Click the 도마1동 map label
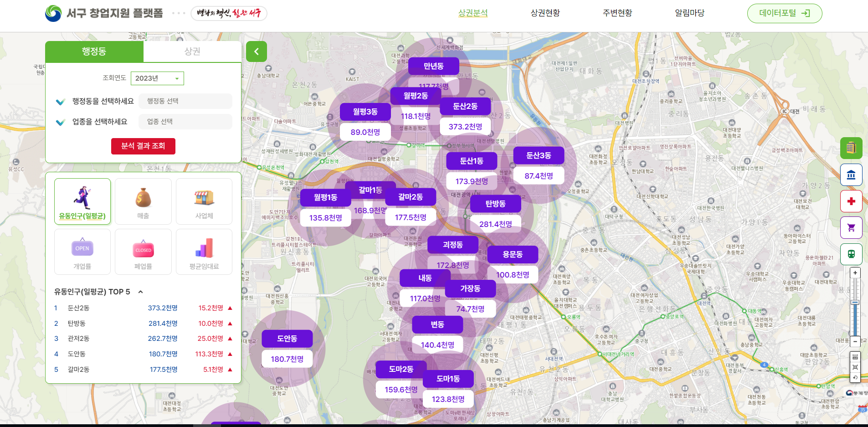Viewport: 868px width, 427px height. click(x=448, y=379)
